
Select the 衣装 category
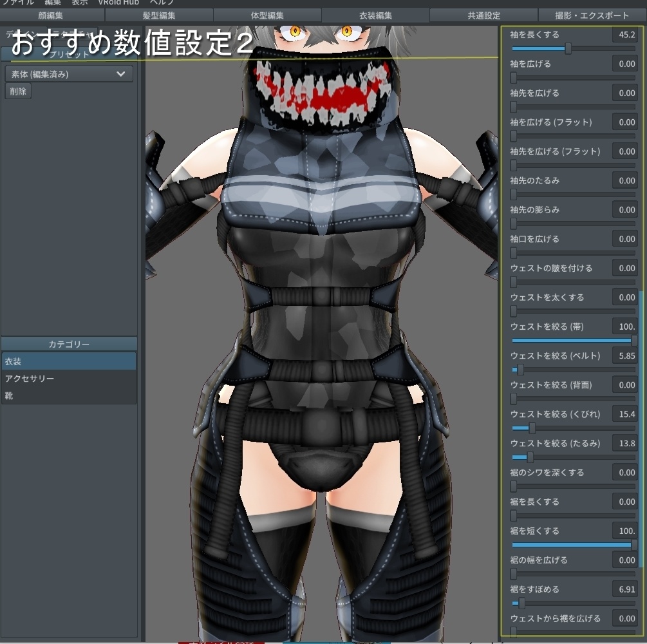pyautogui.click(x=68, y=361)
